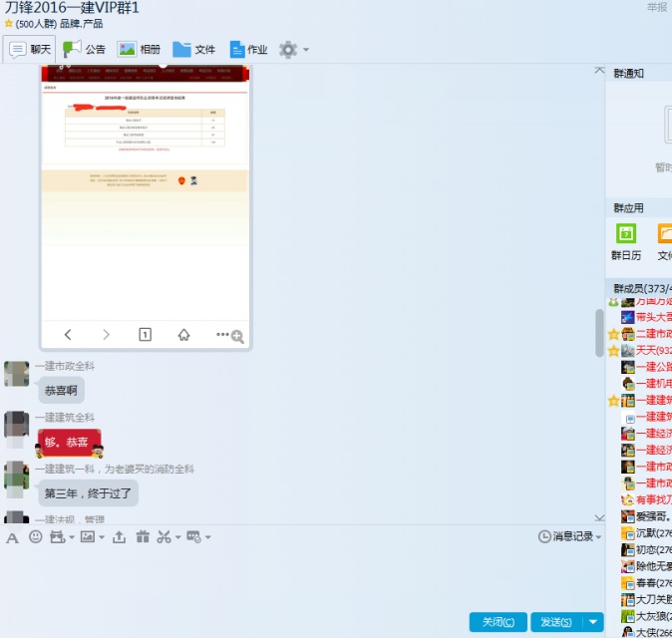Select member 爱强哥 in member list
This screenshot has width=672, height=638.
(x=646, y=516)
